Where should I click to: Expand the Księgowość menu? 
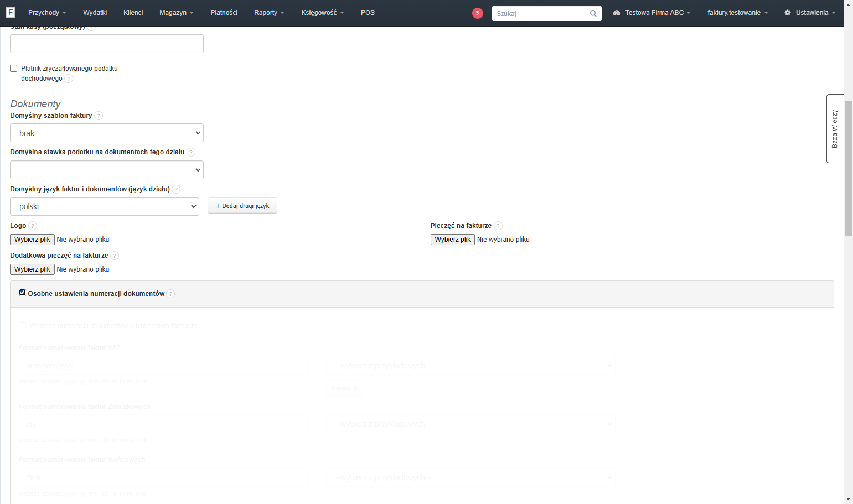323,13
